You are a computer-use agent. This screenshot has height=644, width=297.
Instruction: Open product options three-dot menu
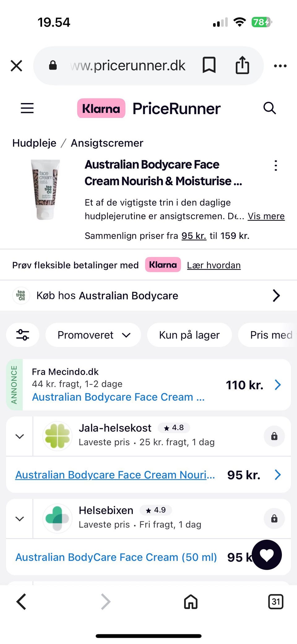click(x=276, y=166)
